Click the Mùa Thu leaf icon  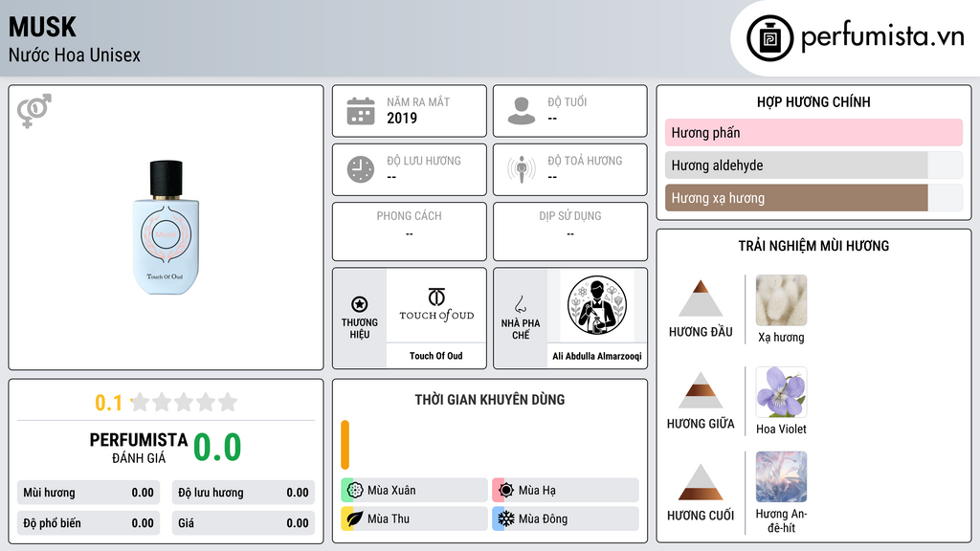tap(354, 518)
